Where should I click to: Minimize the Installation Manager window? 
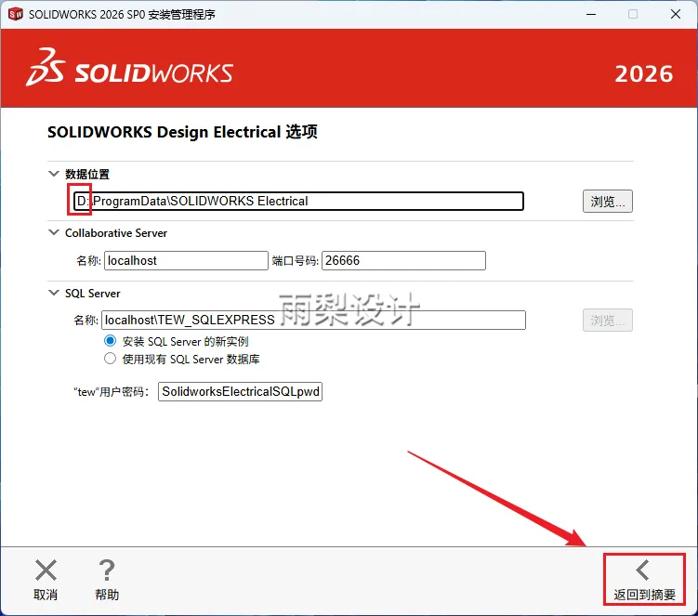point(591,14)
